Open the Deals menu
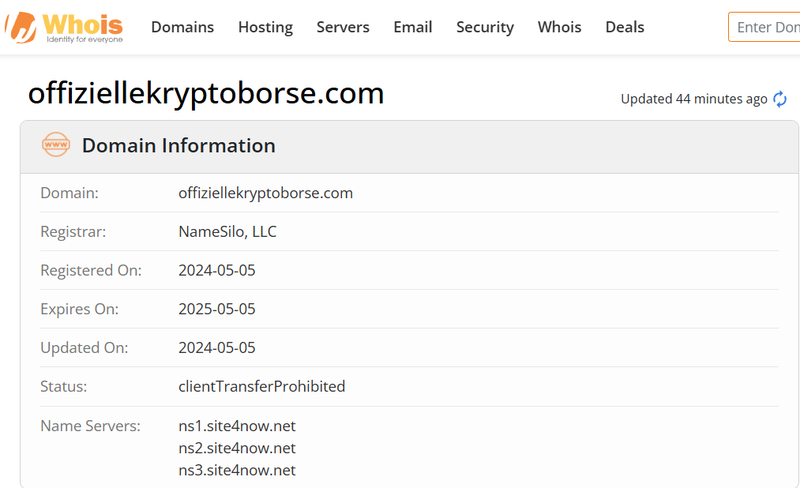Viewport: 800px width, 488px height. (624, 27)
